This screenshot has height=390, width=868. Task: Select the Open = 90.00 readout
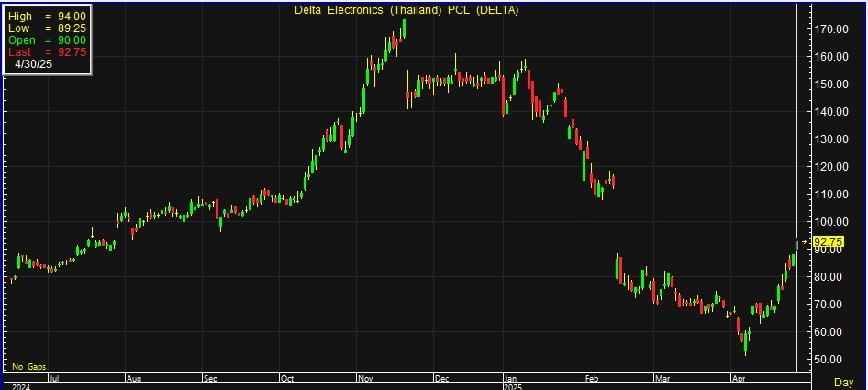click(47, 39)
